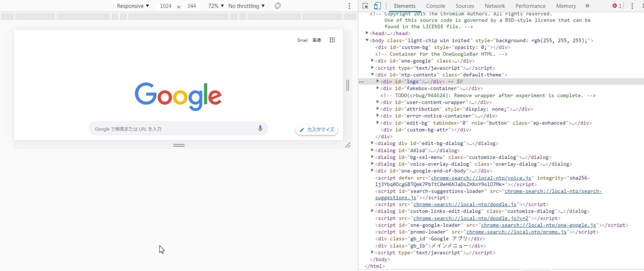Switch to the Network tab
This screenshot has height=271, width=644.
coord(495,6)
